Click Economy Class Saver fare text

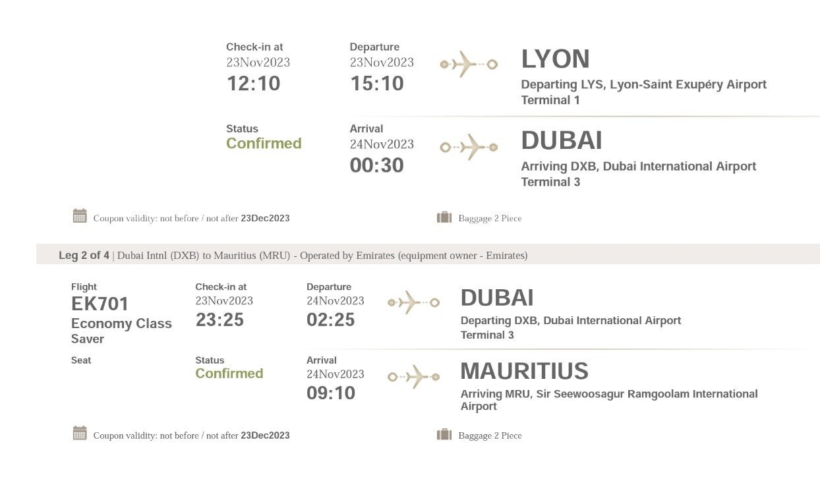click(x=121, y=331)
